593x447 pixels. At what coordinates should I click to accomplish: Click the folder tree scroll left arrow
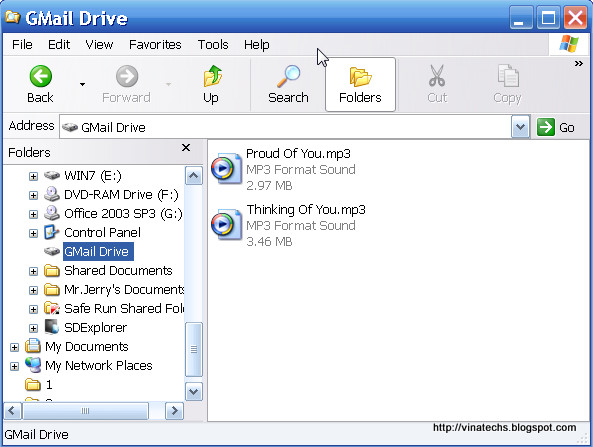12,411
